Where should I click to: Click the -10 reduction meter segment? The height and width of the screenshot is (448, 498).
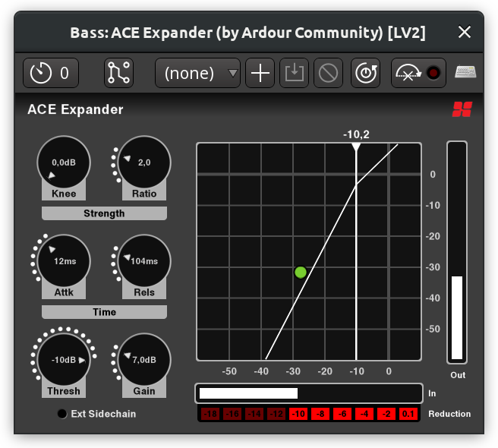tap(298, 414)
